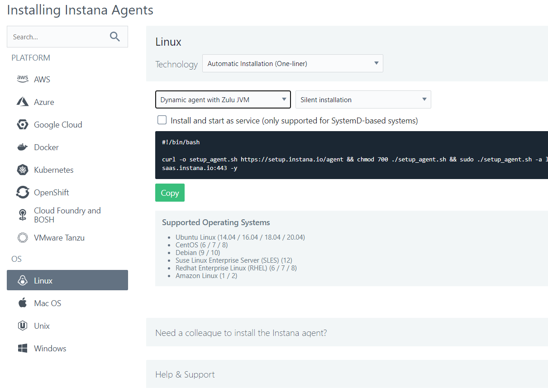The height and width of the screenshot is (392, 548).
Task: Click the Azure logo icon
Action: click(x=22, y=102)
